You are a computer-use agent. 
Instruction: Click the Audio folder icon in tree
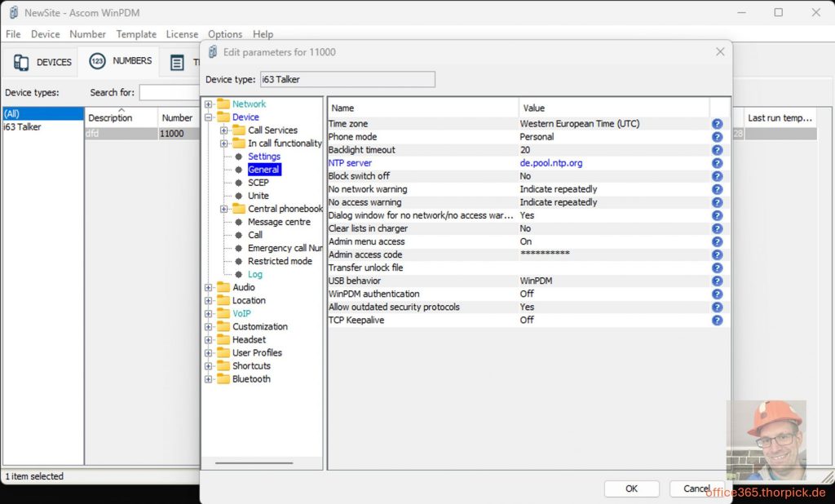[223, 287]
